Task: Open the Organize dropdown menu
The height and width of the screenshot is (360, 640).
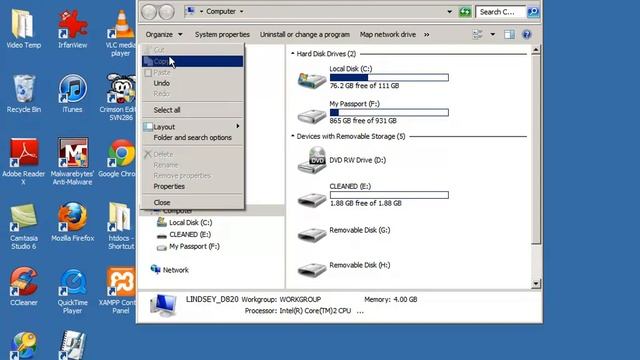Action: point(164,35)
